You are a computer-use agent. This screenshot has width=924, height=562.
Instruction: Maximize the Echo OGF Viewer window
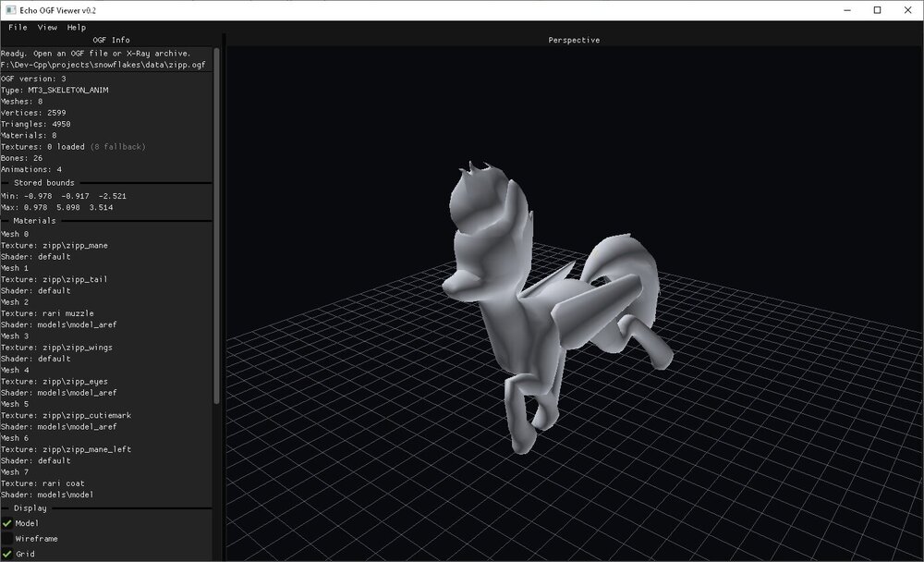(878, 10)
